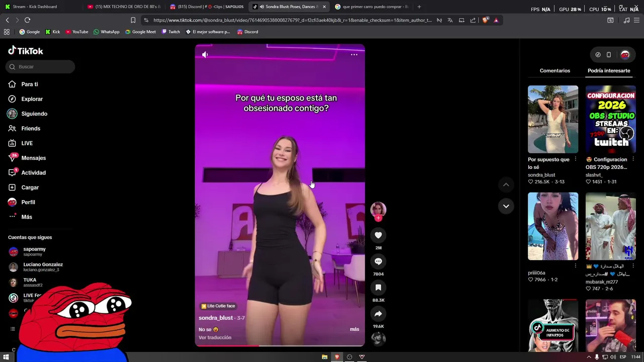Open the mubarak_m277 video thumbnail
This screenshot has width=644, height=362.
coord(611,226)
